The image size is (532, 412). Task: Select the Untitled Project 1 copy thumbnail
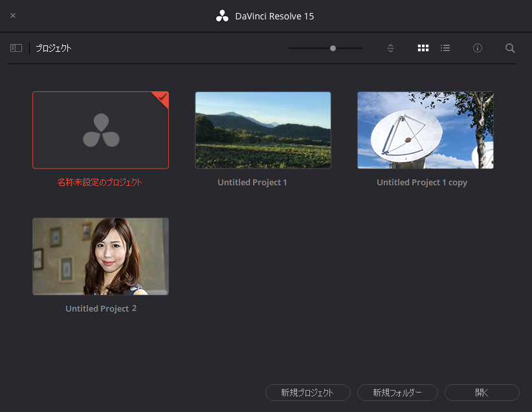(425, 130)
